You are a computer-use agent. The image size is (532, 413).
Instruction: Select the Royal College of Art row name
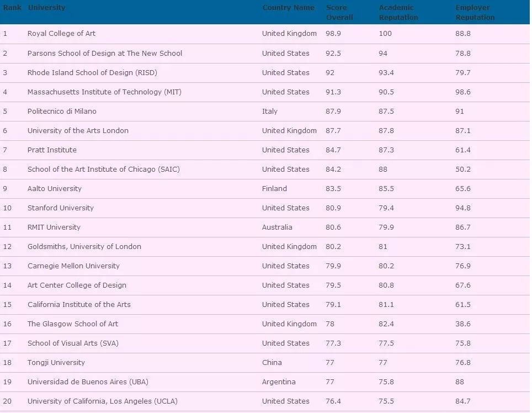(x=61, y=34)
